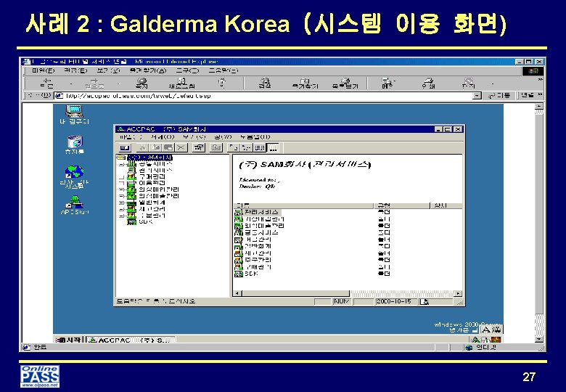
Task: Click the Delete X icon in ACCPAC toolbar
Action: pos(181,147)
